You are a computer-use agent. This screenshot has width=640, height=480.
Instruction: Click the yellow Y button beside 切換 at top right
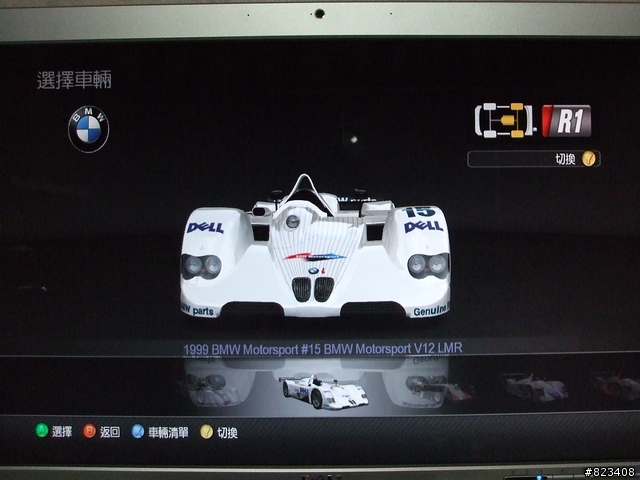pyautogui.click(x=589, y=158)
